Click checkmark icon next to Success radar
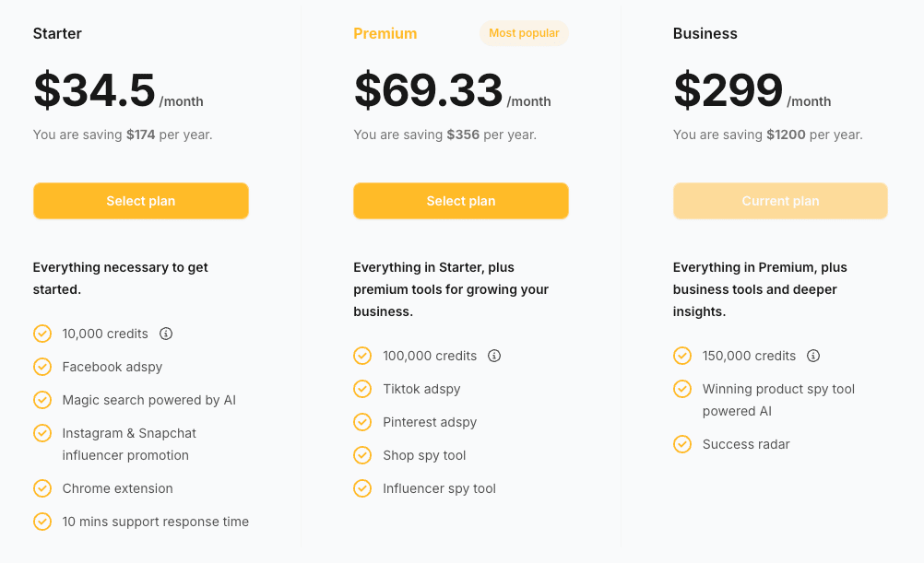This screenshot has width=924, height=563. pyautogui.click(x=682, y=444)
